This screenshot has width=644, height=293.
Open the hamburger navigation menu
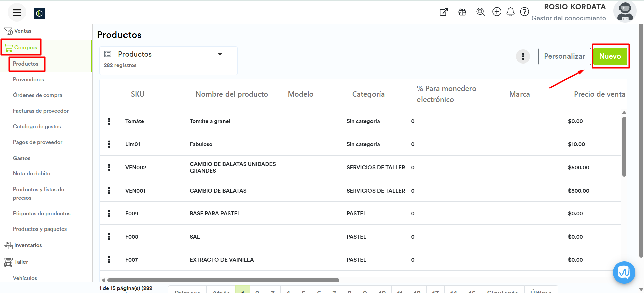17,13
